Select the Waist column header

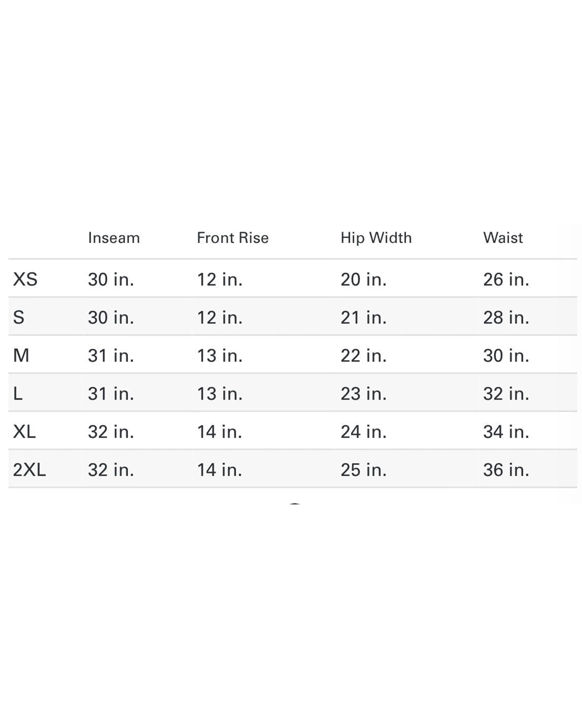[503, 238]
